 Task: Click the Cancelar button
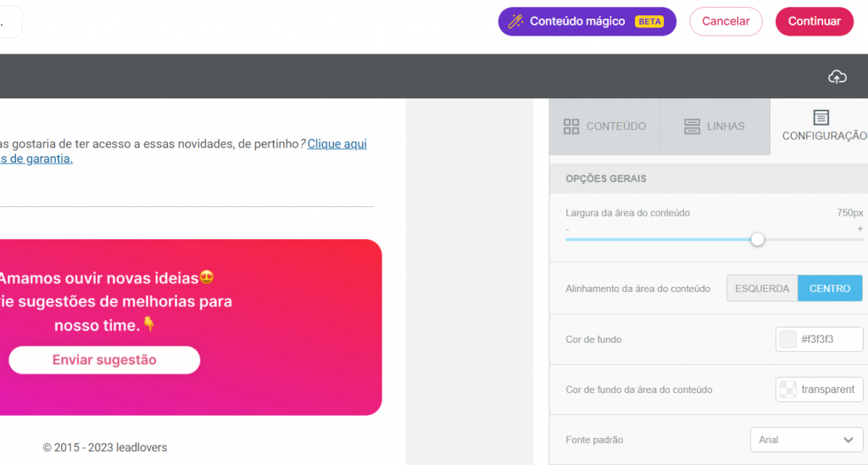point(726,22)
